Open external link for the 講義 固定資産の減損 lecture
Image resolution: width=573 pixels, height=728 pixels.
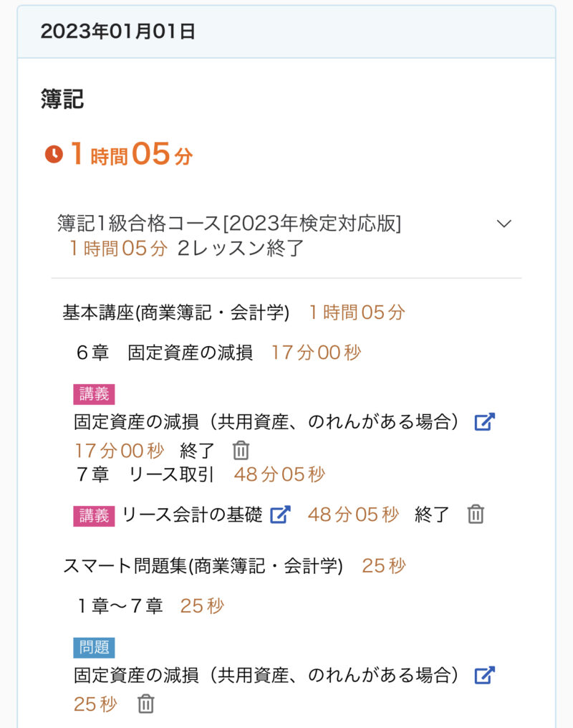(485, 422)
